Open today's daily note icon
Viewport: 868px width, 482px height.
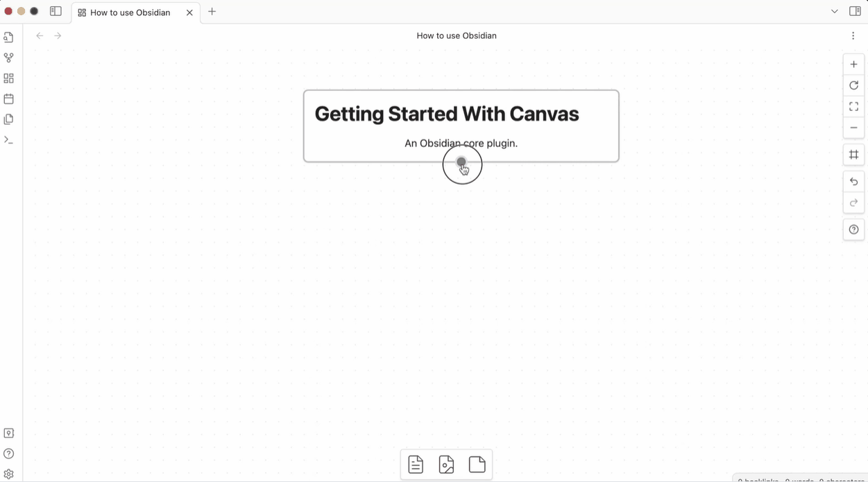(x=8, y=98)
